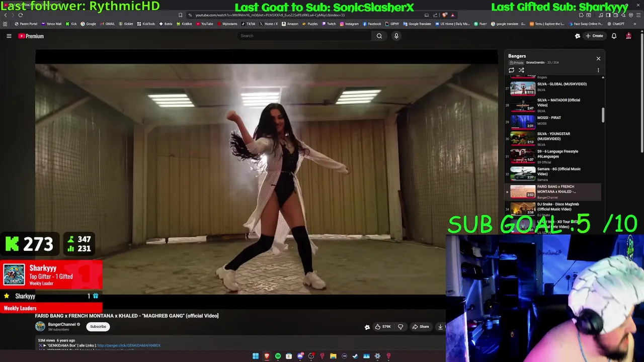This screenshot has width=644, height=362.
Task: Open Google bookmark
Action: tap(89, 24)
